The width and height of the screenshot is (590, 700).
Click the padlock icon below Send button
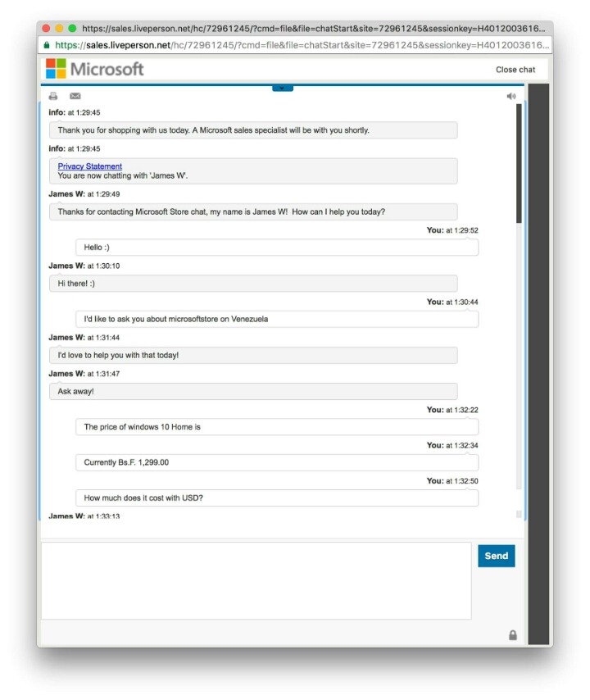pyautogui.click(x=513, y=634)
